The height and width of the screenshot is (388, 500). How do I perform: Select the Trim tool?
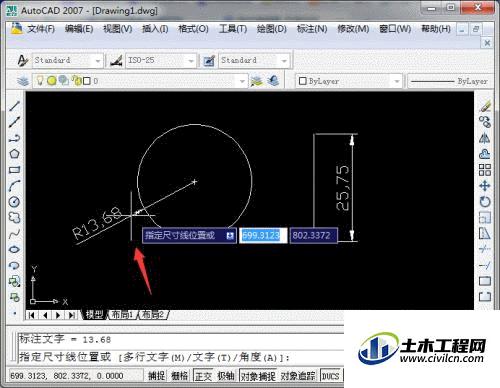[x=485, y=249]
